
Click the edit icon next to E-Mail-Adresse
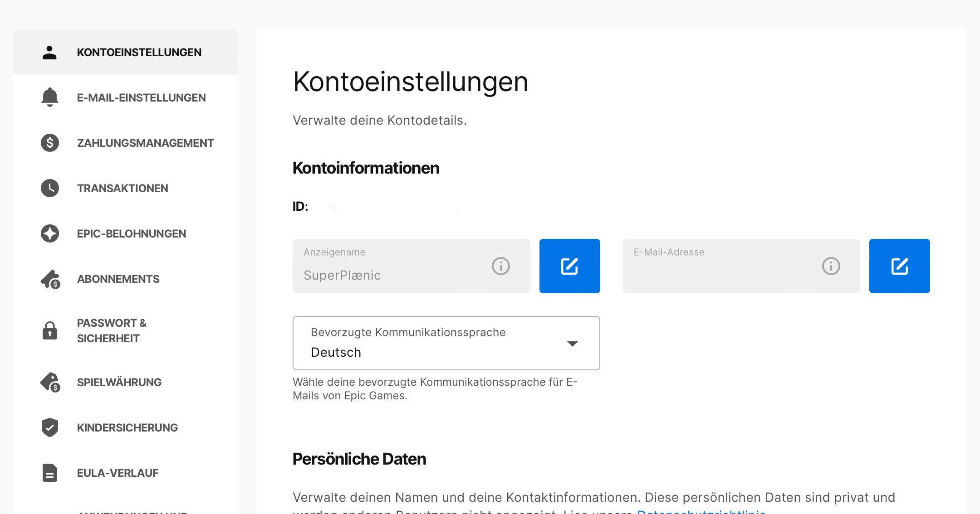(x=899, y=266)
